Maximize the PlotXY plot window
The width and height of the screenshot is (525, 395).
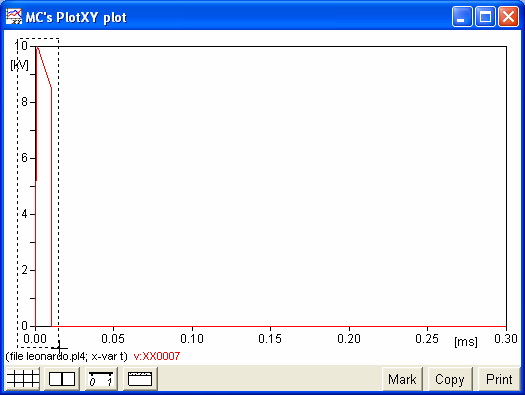click(485, 16)
